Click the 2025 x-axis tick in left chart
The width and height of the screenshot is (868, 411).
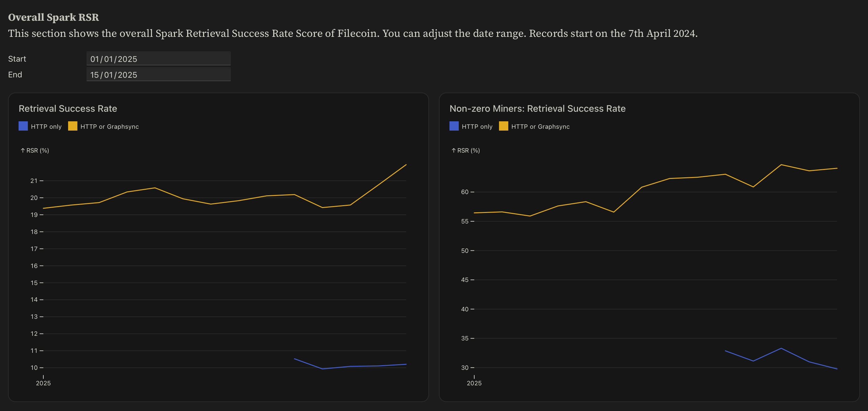43,383
